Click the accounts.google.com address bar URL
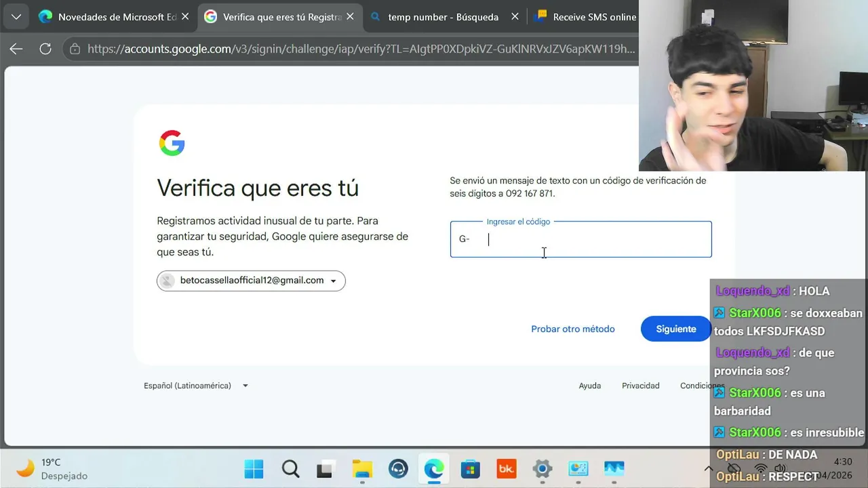 pyautogui.click(x=361, y=49)
